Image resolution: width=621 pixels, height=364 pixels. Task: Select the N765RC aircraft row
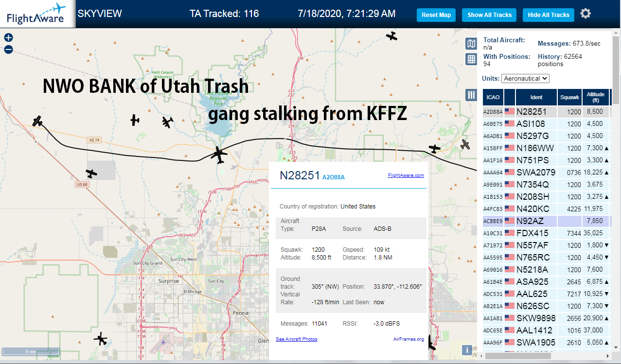(547, 257)
